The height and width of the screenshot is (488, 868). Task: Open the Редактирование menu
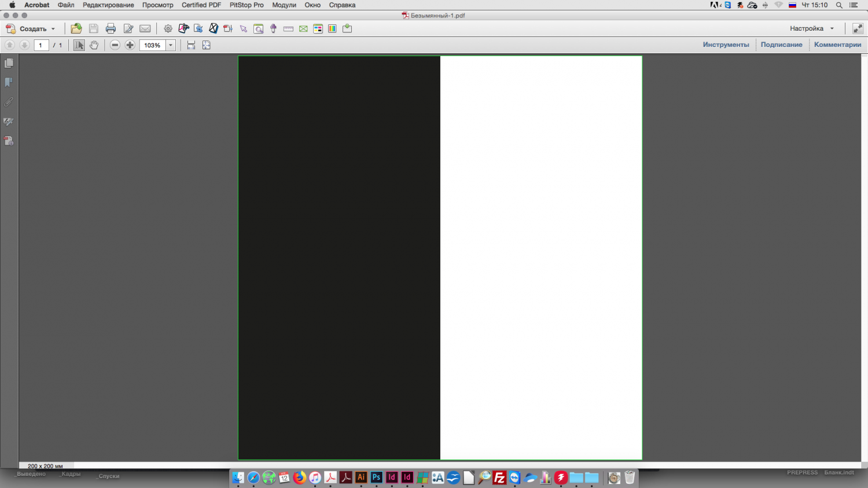(x=108, y=5)
